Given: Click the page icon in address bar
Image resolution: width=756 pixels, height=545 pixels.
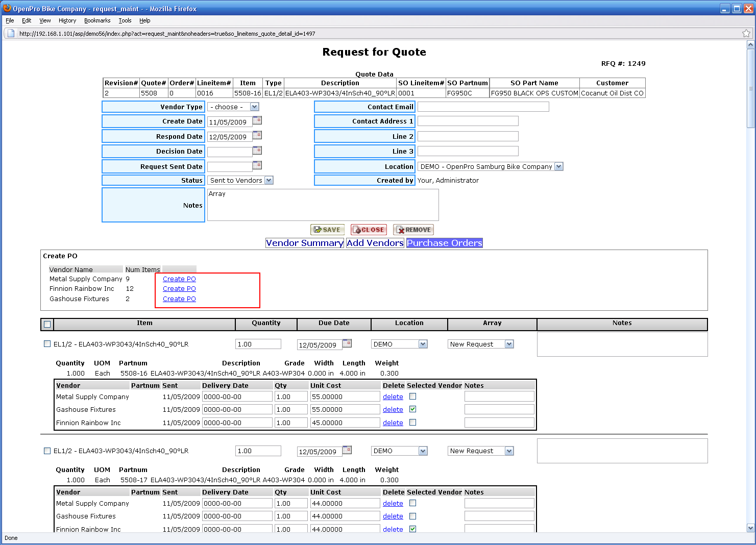Looking at the screenshot, I should 10,34.
